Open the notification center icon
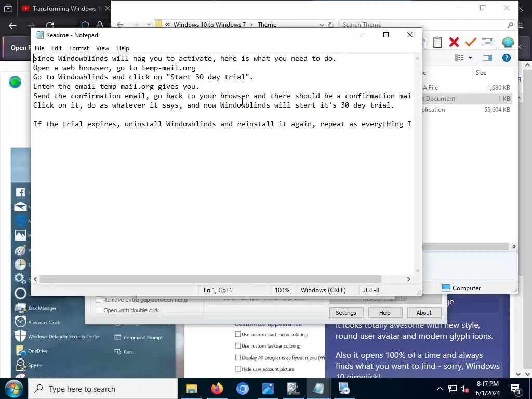Viewport: 532px width, 399px height. (515, 389)
